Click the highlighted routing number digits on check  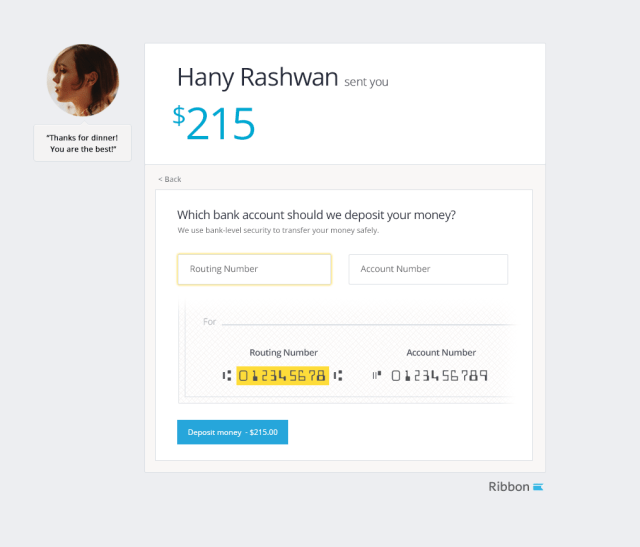pos(282,376)
